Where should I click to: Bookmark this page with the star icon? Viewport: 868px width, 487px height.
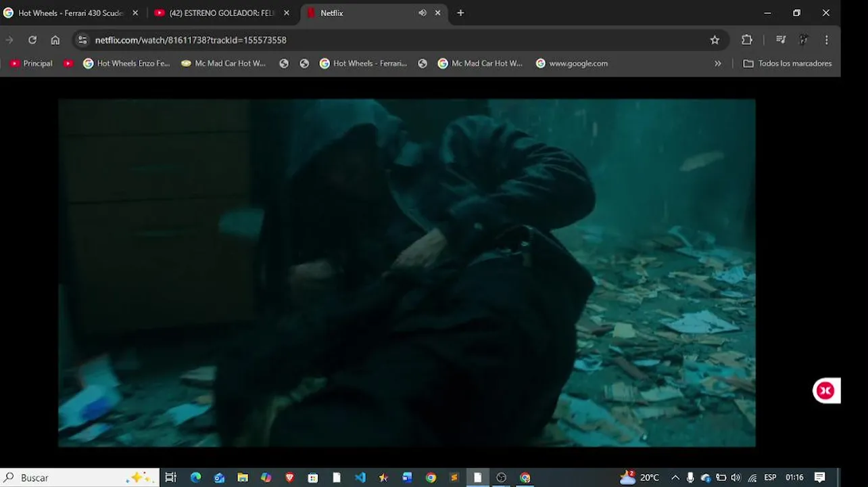point(715,40)
